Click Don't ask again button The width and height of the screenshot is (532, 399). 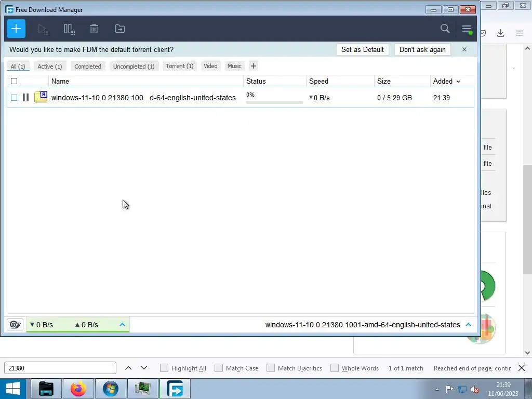pos(422,49)
